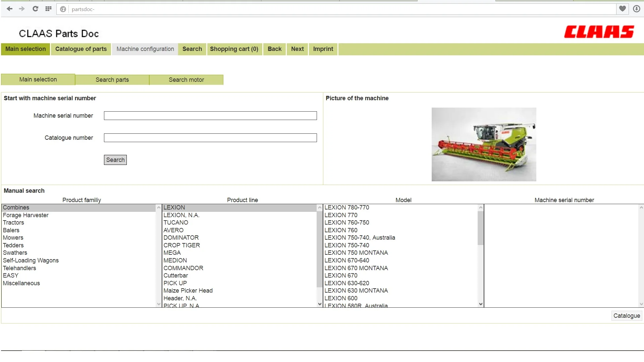Open Shopping cart (0) menu item
Viewport: 644px width, 362px height.
234,49
